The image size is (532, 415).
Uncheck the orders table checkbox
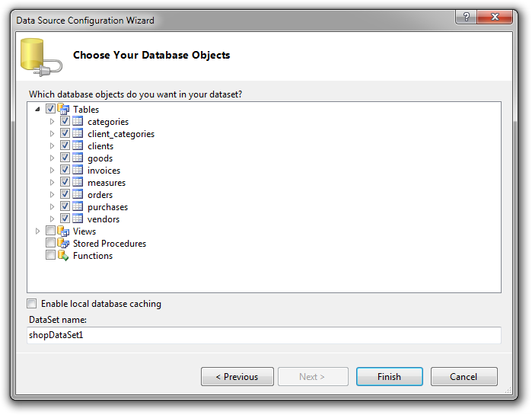pyautogui.click(x=65, y=194)
